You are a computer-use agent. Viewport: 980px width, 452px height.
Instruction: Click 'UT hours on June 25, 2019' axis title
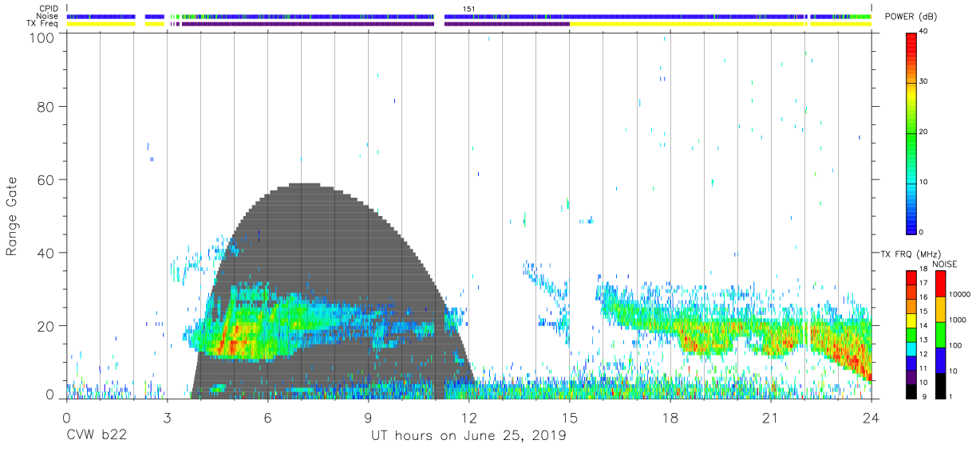(468, 436)
